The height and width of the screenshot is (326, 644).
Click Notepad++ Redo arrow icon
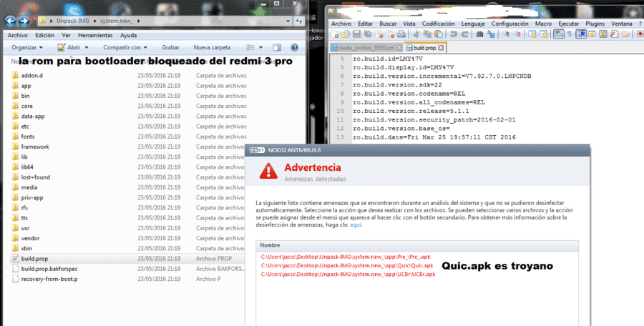coord(465,34)
